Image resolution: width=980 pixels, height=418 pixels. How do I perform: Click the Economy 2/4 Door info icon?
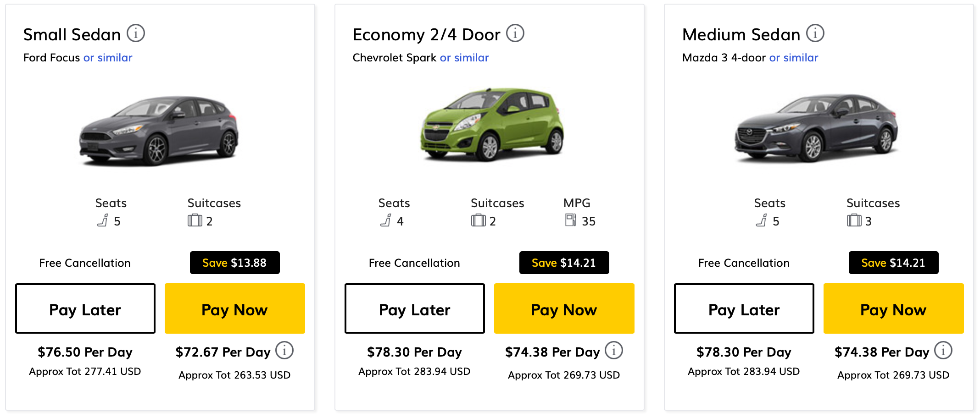516,33
